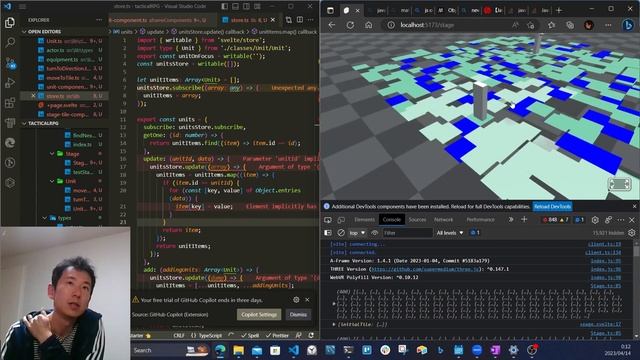Open the Explorer panel more actions menu
The height and width of the screenshot is (360, 640).
click(99, 20)
